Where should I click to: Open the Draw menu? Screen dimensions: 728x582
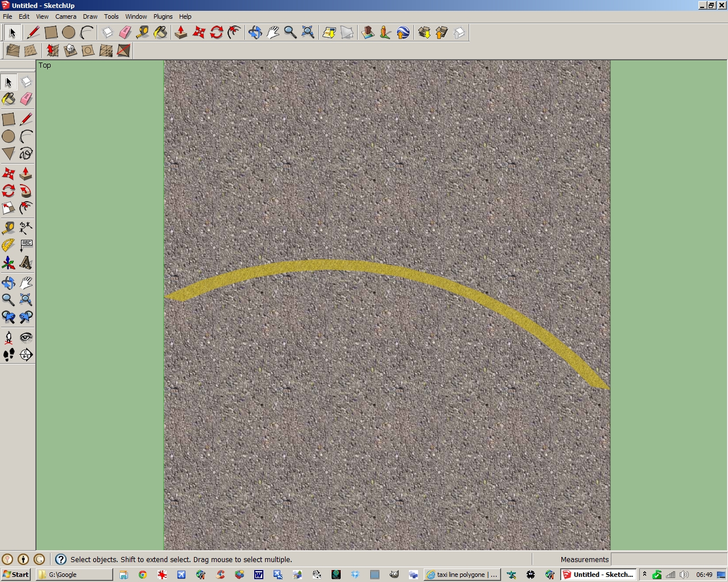pos(90,16)
